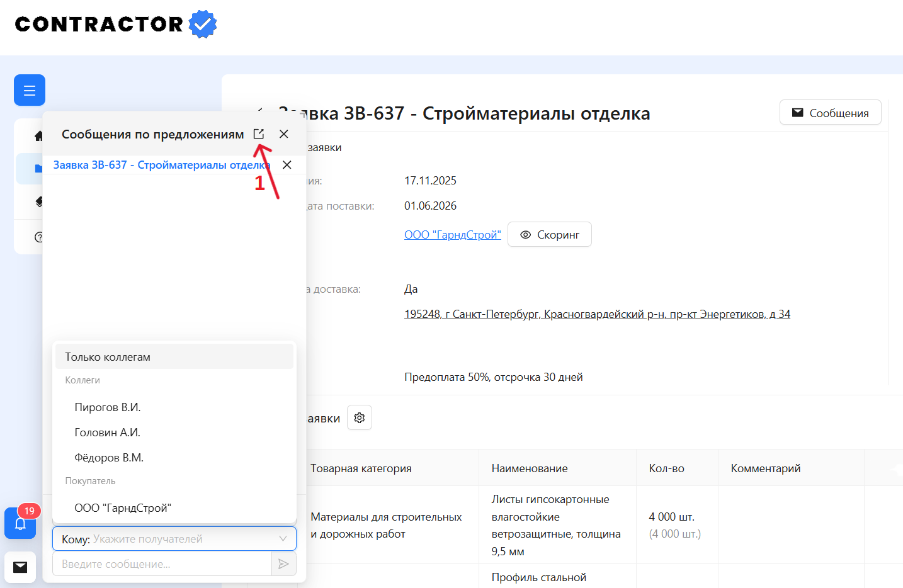
Task: Click the Коллеги group label
Action: [x=82, y=380]
